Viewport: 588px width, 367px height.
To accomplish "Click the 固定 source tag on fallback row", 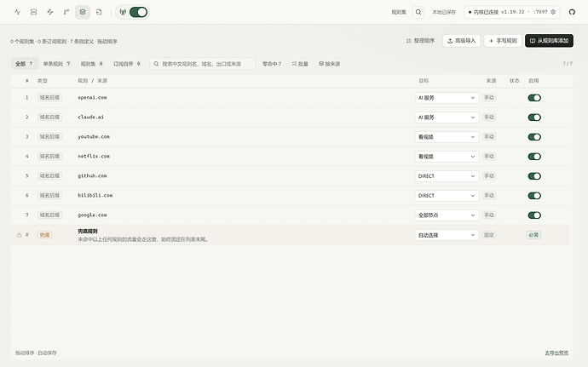I will coord(489,235).
